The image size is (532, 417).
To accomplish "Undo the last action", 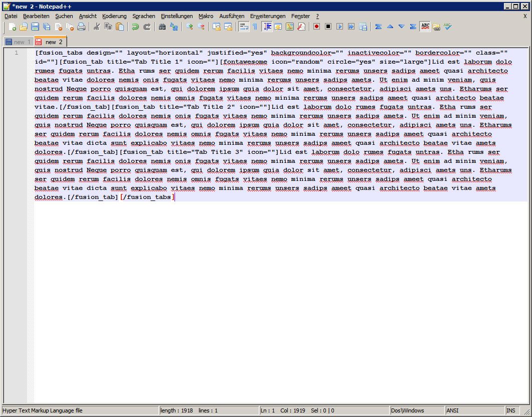I will 135,27.
